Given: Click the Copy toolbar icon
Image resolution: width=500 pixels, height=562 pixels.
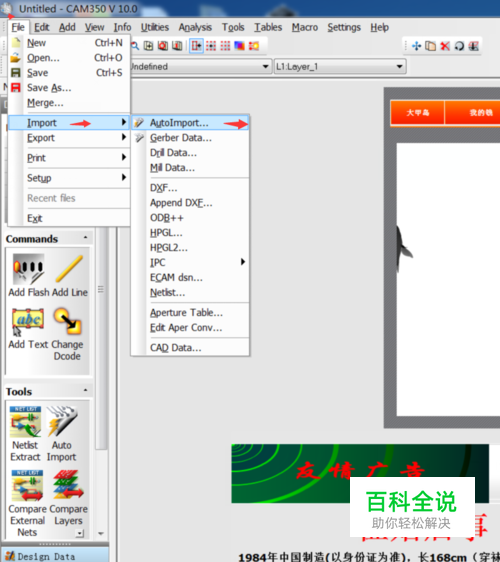Looking at the screenshot, I should pyautogui.click(x=430, y=46).
